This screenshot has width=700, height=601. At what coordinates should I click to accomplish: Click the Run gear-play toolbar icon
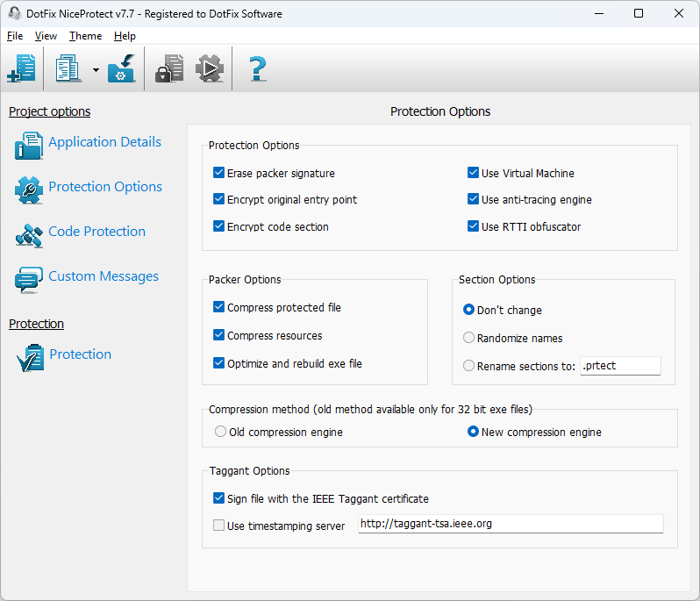(x=210, y=68)
